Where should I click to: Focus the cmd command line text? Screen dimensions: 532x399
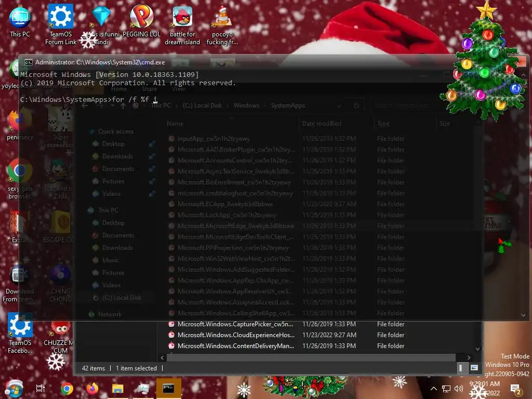click(89, 100)
